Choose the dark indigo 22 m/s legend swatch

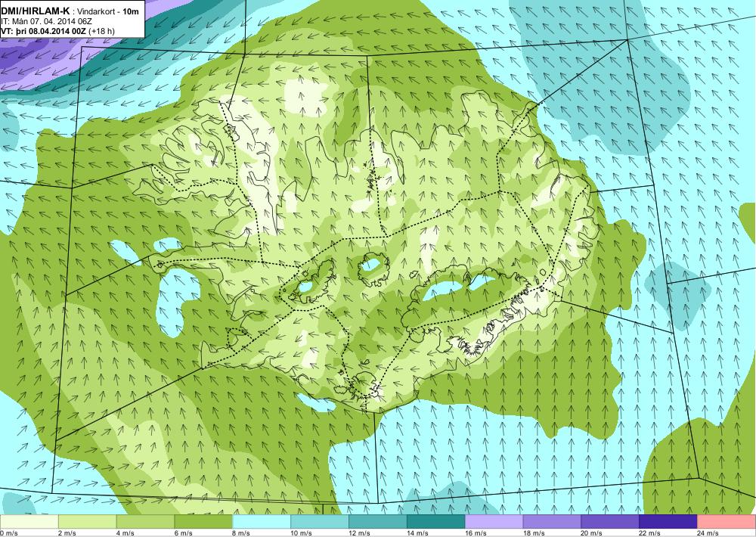coord(668,522)
